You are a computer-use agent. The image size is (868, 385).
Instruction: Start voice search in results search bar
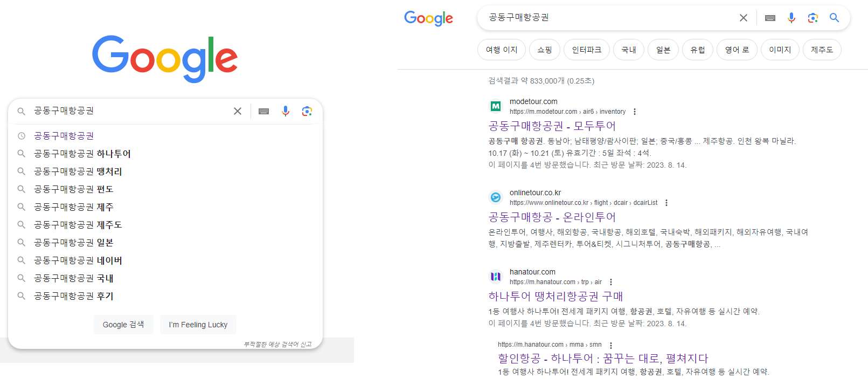[791, 18]
